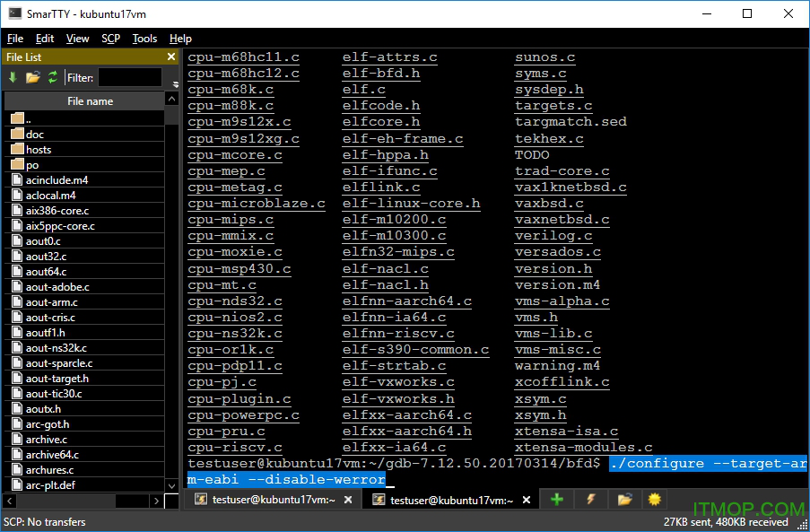Image resolution: width=810 pixels, height=532 pixels.
Task: Open the hosts folder in file list
Action: pos(38,150)
